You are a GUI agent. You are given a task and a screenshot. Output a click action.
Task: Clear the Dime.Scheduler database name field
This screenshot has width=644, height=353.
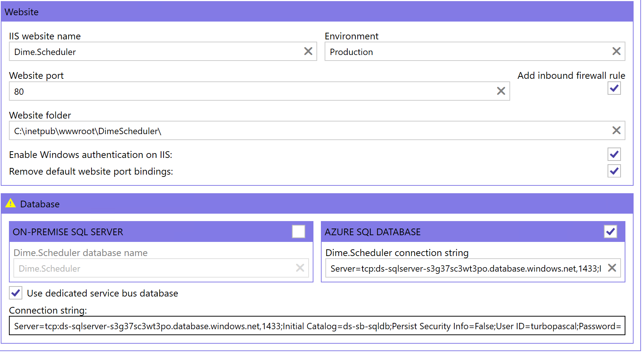(300, 268)
